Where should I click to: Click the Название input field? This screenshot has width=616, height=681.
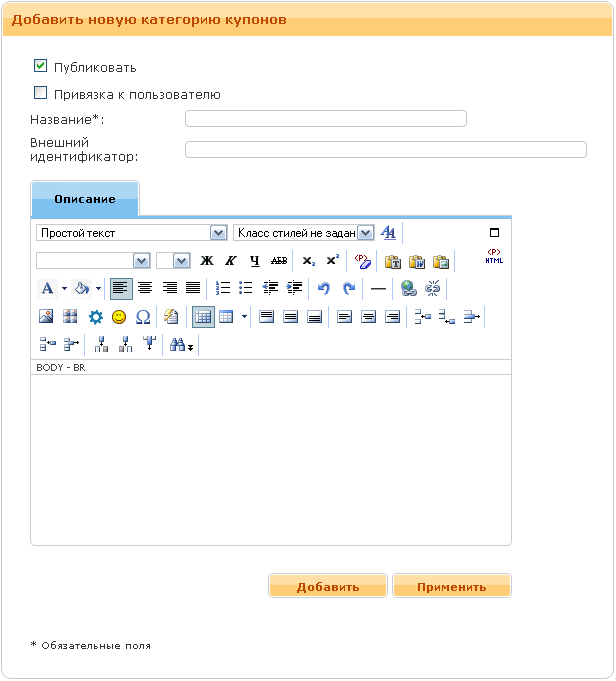click(326, 119)
